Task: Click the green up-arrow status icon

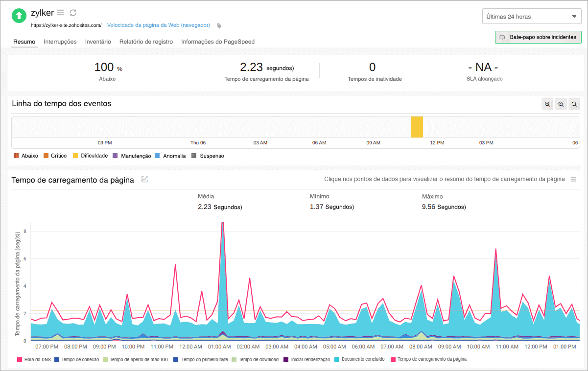Action: click(x=19, y=16)
